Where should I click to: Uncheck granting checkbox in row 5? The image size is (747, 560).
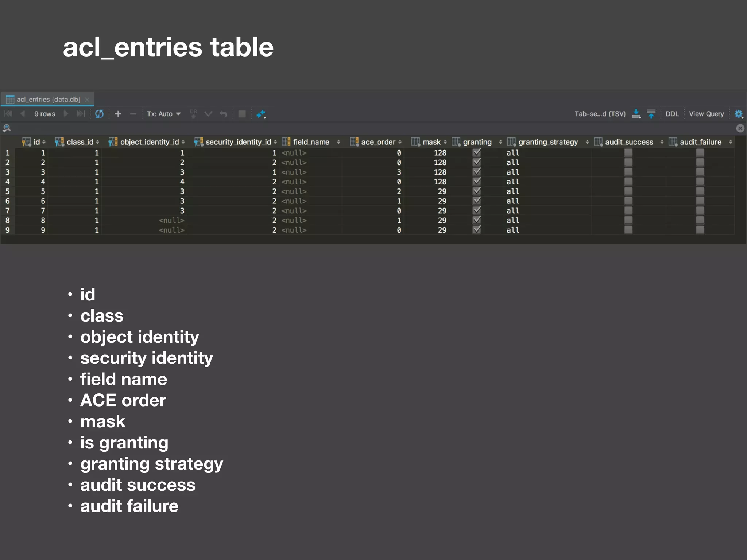point(477,191)
